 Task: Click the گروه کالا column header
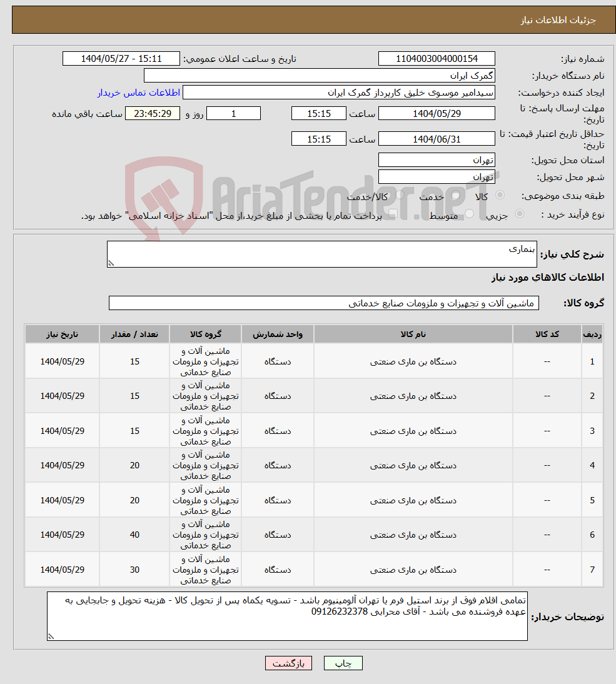[206, 334]
